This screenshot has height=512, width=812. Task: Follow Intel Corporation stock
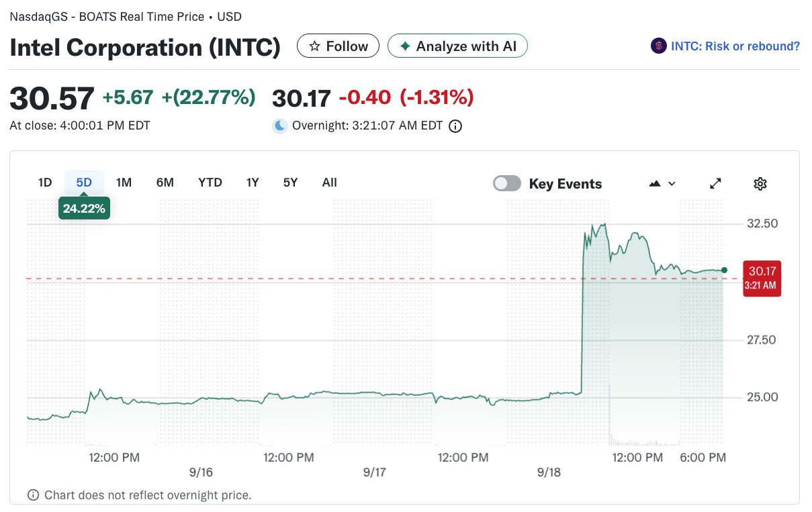(338, 46)
